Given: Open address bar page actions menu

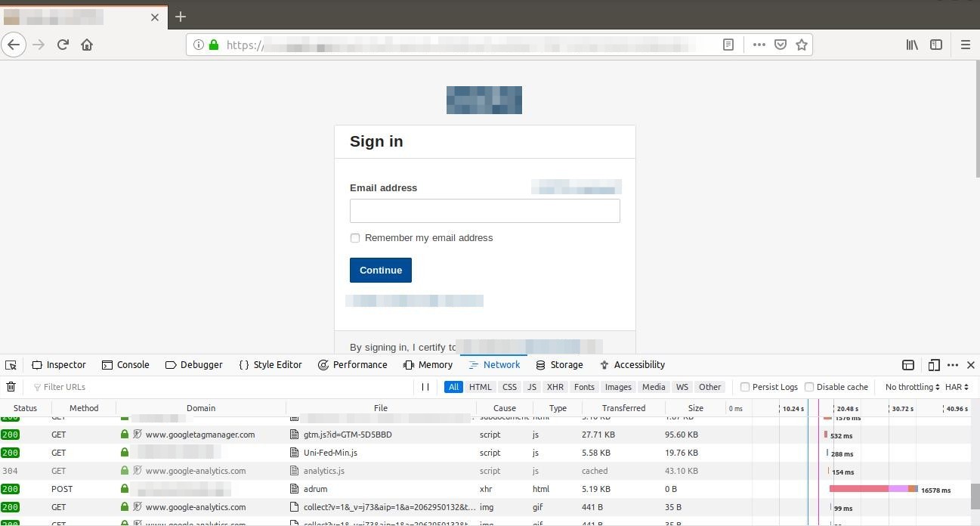Looking at the screenshot, I should pos(759,45).
